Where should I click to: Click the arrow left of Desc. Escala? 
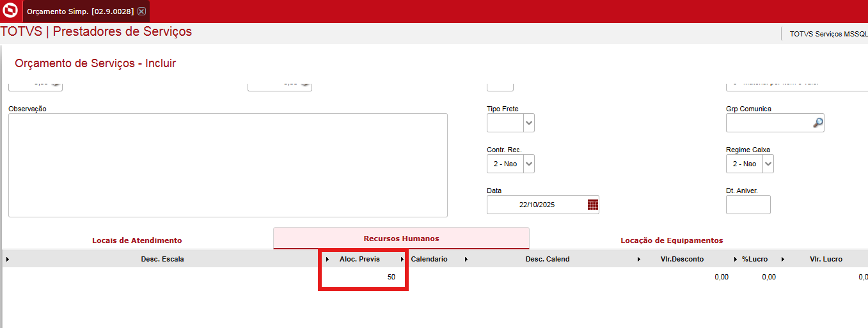pos(8,259)
